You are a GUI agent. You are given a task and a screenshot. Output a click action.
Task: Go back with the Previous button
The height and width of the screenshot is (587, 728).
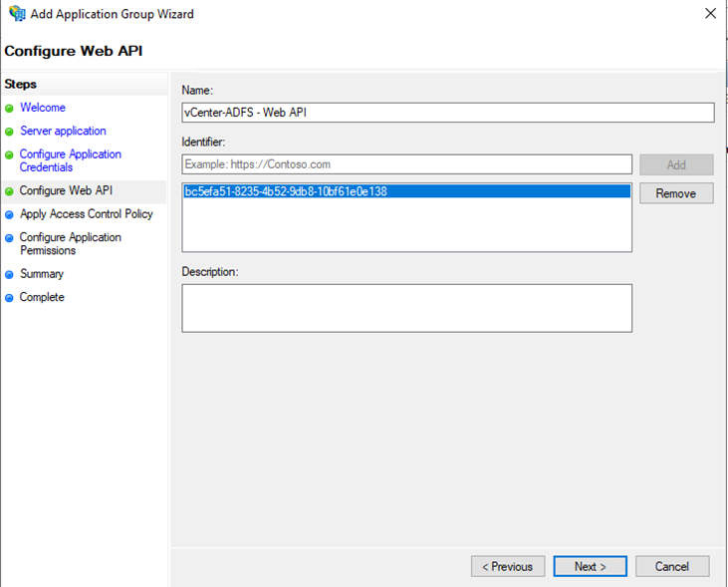coord(508,566)
